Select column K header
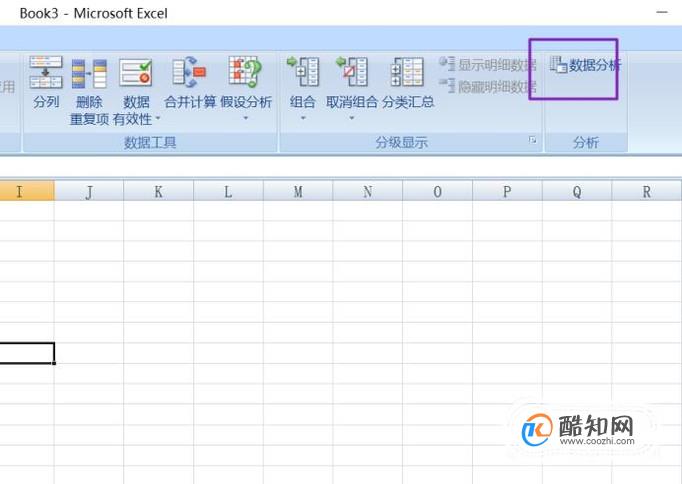The image size is (682, 484). coord(158,191)
